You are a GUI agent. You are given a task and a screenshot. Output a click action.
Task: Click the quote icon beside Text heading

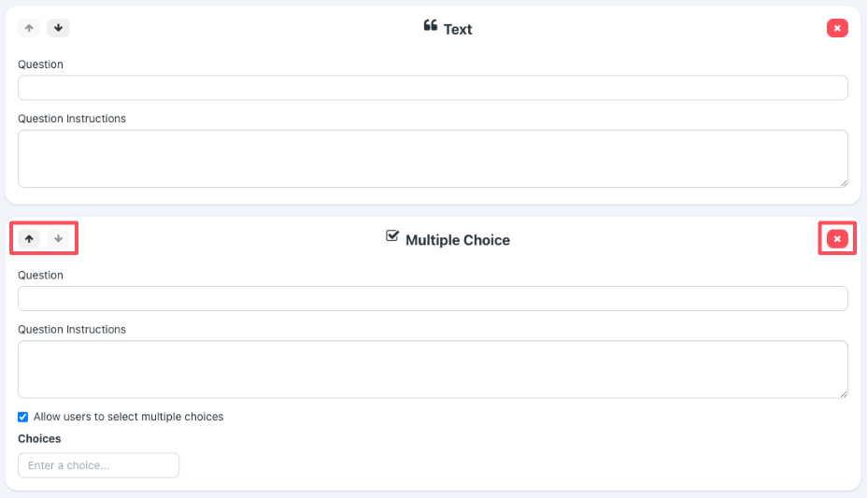[430, 25]
